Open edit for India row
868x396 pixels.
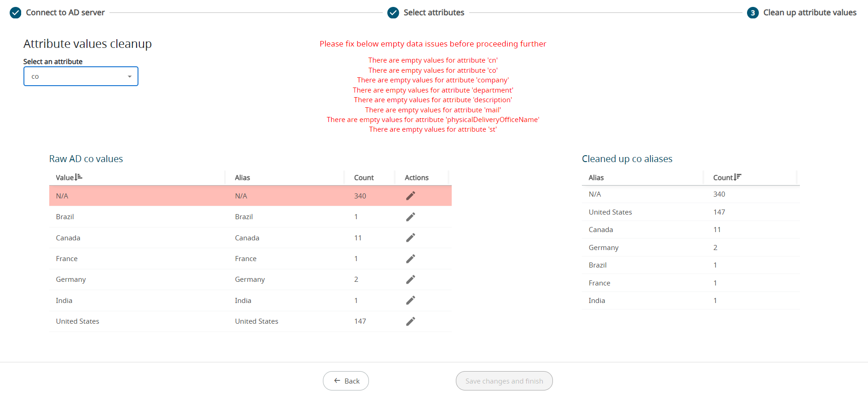point(410,300)
